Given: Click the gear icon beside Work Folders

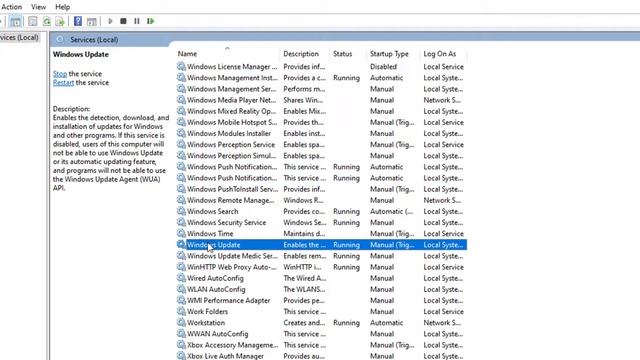Looking at the screenshot, I should point(181,311).
